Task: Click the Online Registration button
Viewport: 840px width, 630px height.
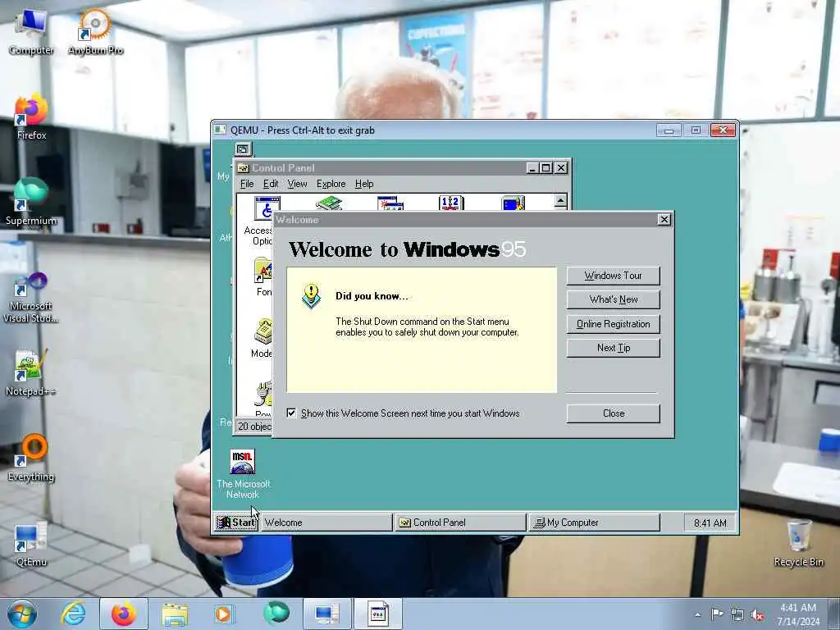Action: [x=614, y=323]
